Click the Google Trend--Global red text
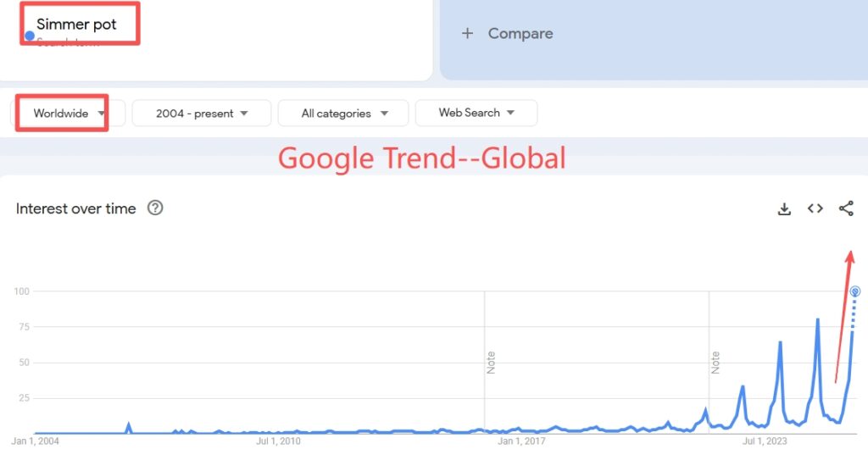Image resolution: width=868 pixels, height=449 pixels. tap(421, 158)
